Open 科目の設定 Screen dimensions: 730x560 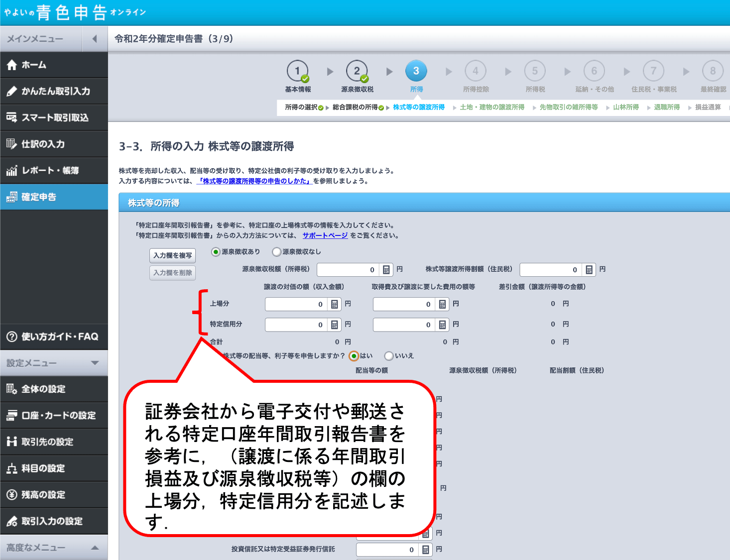pyautogui.click(x=54, y=468)
